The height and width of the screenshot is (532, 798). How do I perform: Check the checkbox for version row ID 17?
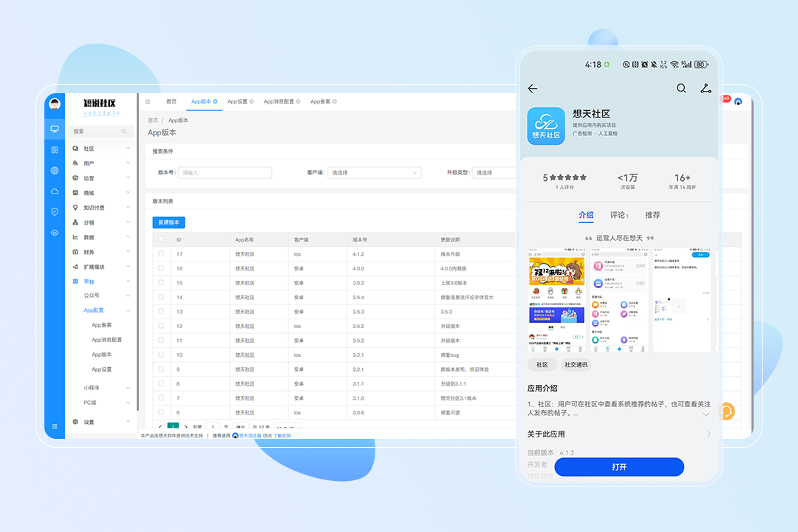click(160, 253)
